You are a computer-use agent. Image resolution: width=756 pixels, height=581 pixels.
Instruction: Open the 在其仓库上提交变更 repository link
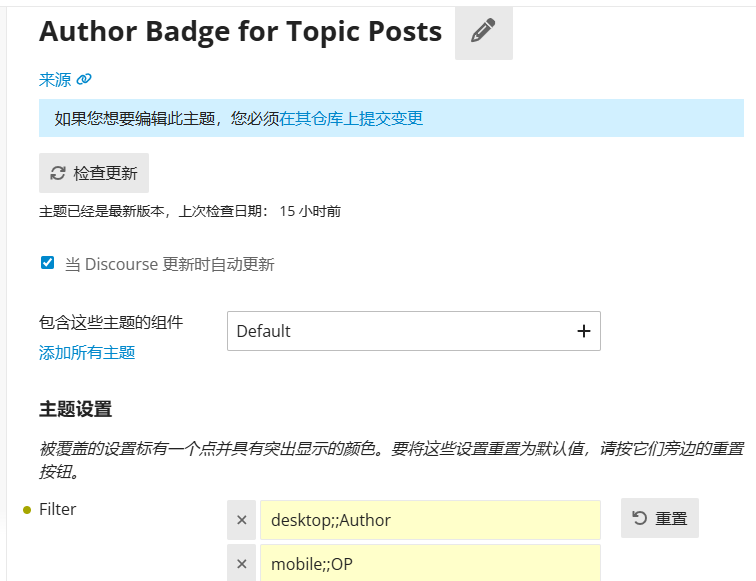(x=351, y=118)
